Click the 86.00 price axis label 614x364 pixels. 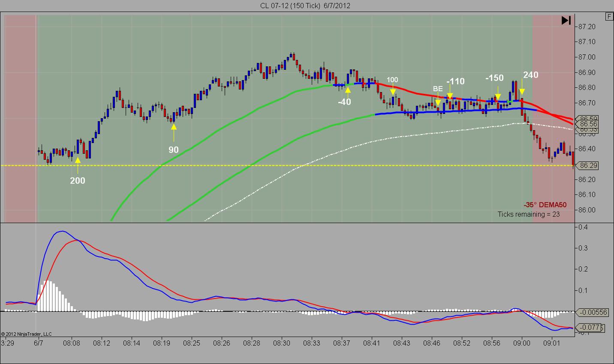click(x=587, y=210)
